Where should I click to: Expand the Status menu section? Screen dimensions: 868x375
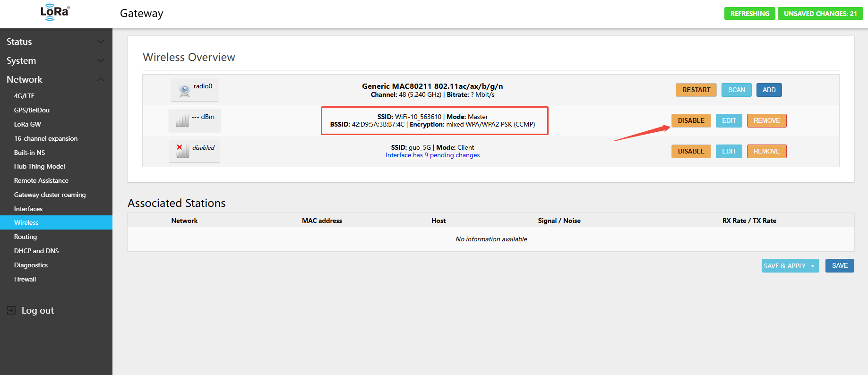100,42
